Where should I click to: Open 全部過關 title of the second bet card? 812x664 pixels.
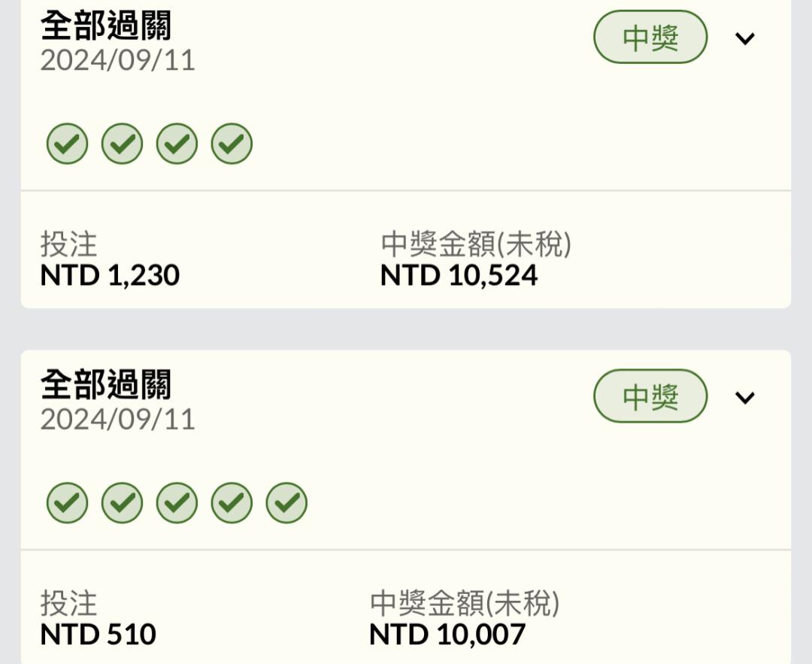click(106, 384)
